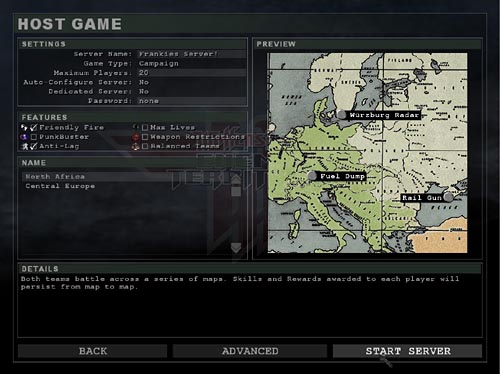Toggle the Auto-Configure Server option value

coord(192,82)
